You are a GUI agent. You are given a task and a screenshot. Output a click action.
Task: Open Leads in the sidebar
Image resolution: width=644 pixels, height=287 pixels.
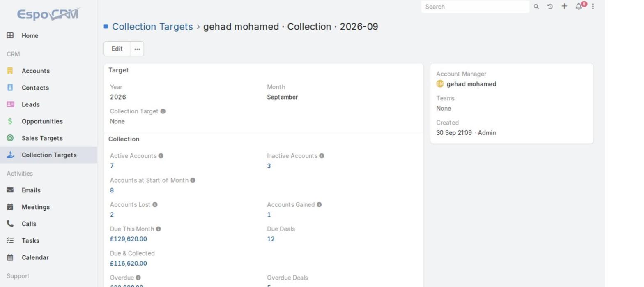coord(31,104)
